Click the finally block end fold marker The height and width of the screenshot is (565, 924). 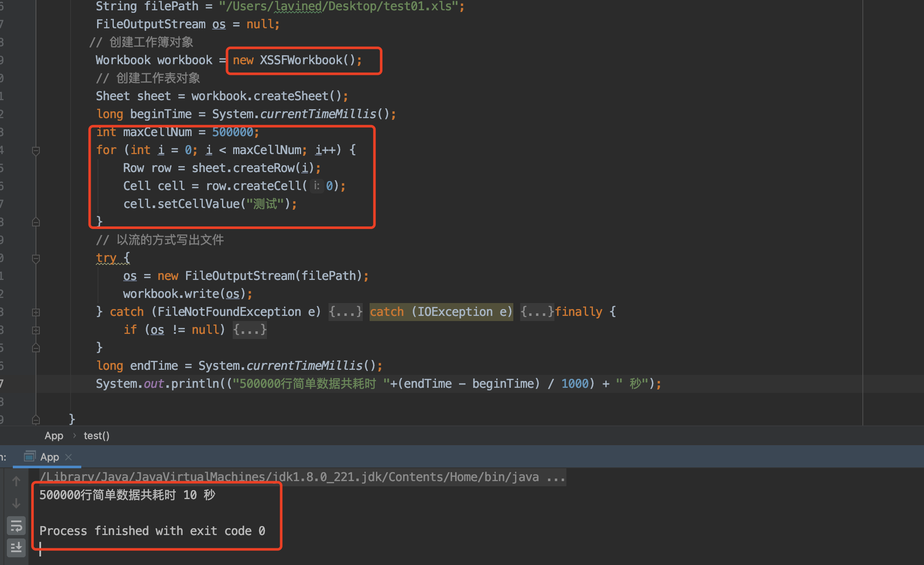point(36,348)
